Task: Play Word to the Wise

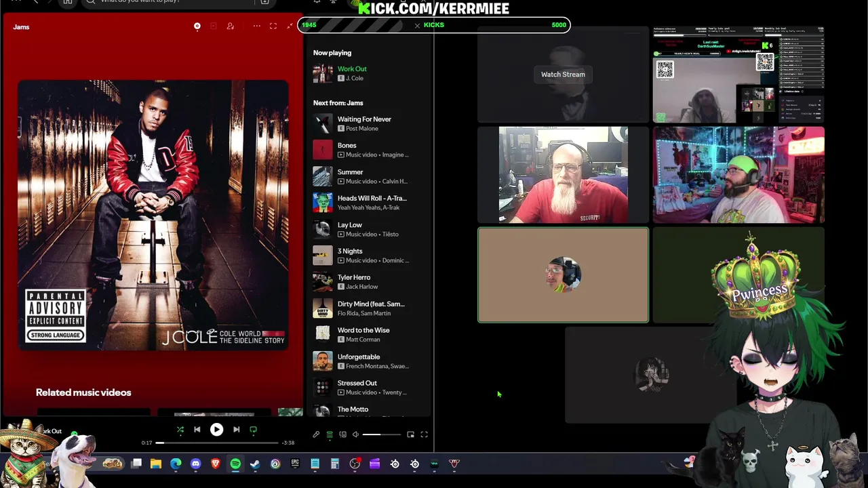Action: coord(363,331)
